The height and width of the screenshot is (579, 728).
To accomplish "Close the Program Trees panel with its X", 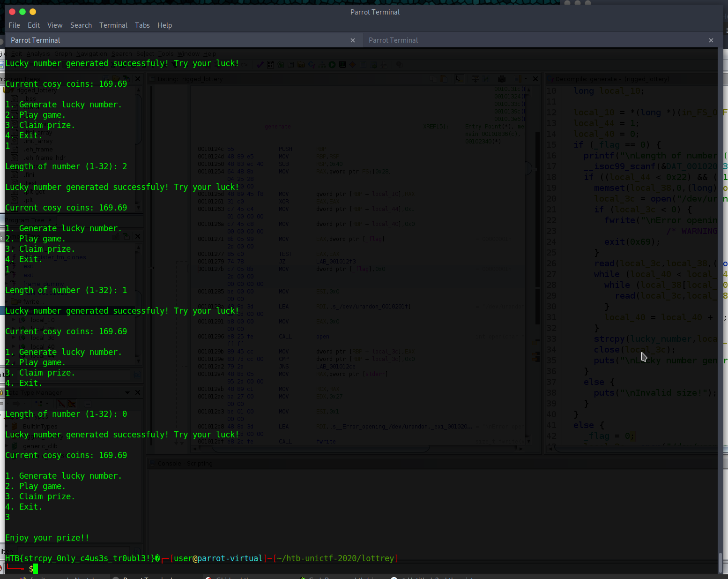I will pos(138,79).
